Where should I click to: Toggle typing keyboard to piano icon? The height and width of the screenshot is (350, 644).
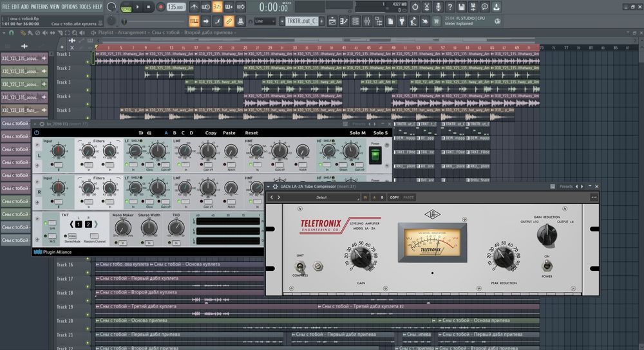(194, 21)
